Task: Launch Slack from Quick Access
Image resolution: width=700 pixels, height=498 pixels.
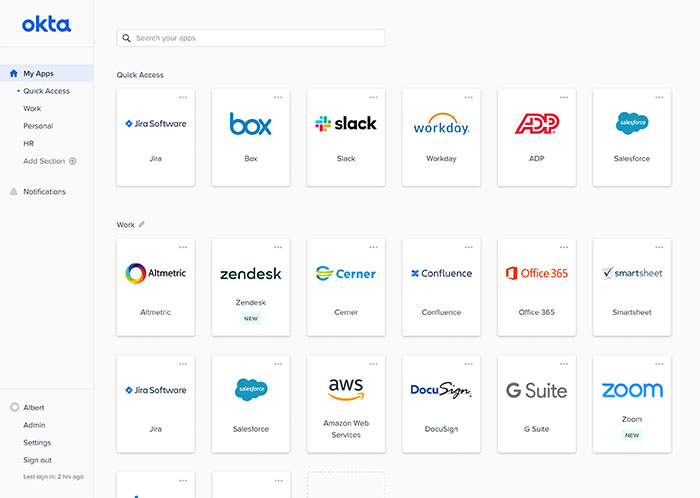Action: pyautogui.click(x=346, y=137)
